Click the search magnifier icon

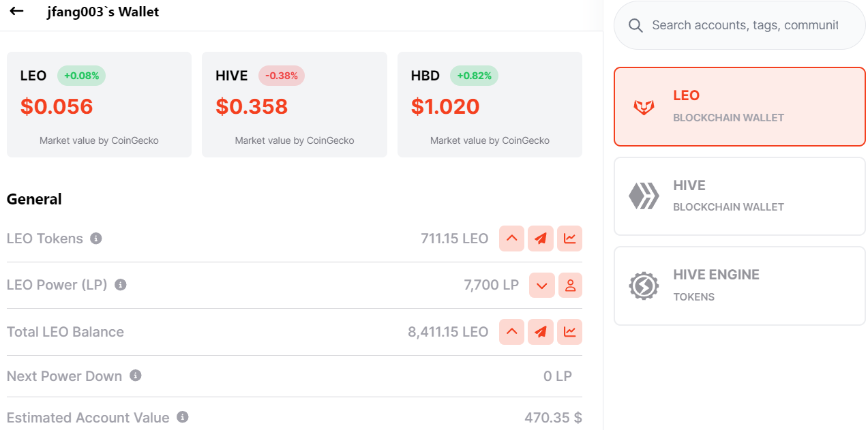coord(635,25)
